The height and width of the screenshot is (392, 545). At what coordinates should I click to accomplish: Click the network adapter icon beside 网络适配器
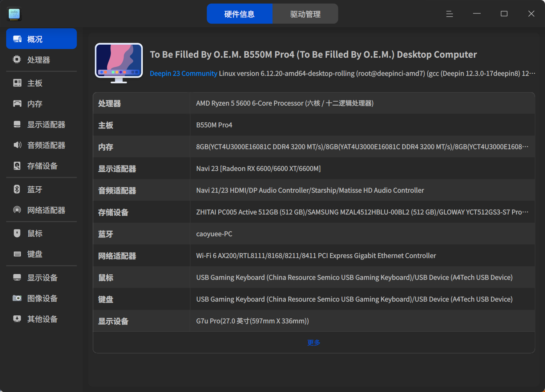(x=17, y=210)
